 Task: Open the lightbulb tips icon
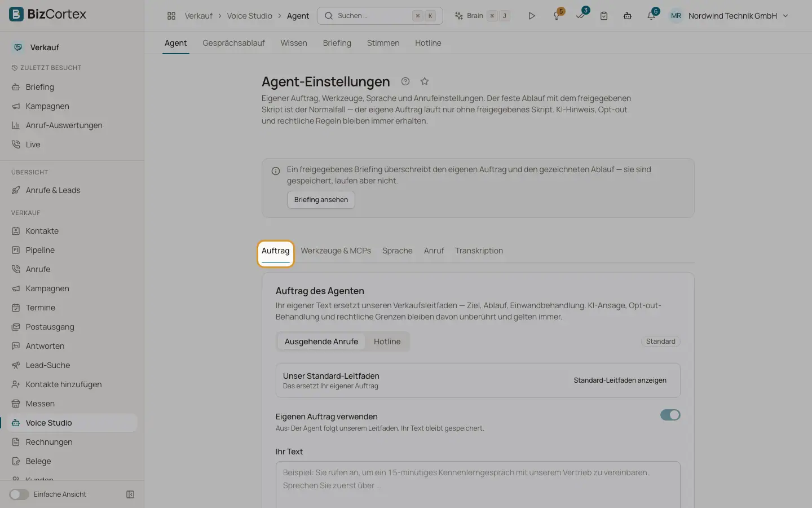click(557, 16)
